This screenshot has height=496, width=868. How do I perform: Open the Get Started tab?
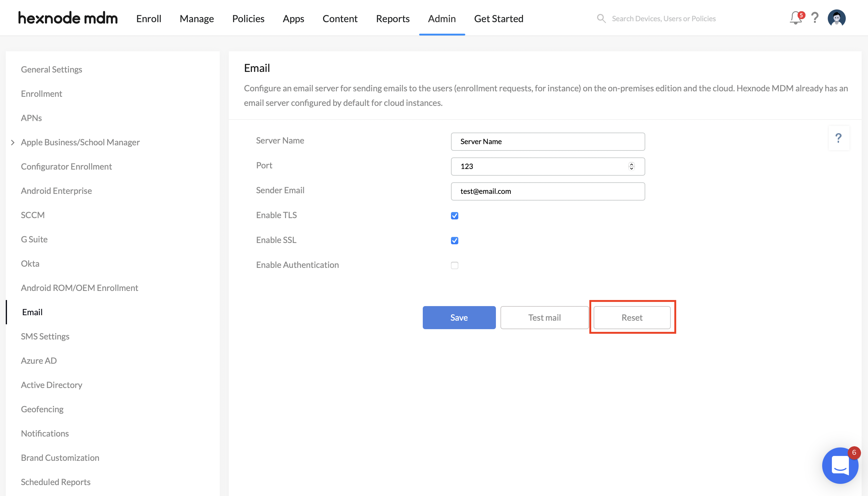click(499, 19)
